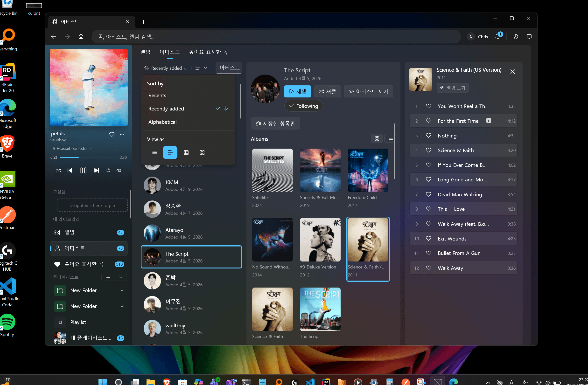Toggle dark mode moon icon
Screen dimensions: 588x385
click(516, 37)
